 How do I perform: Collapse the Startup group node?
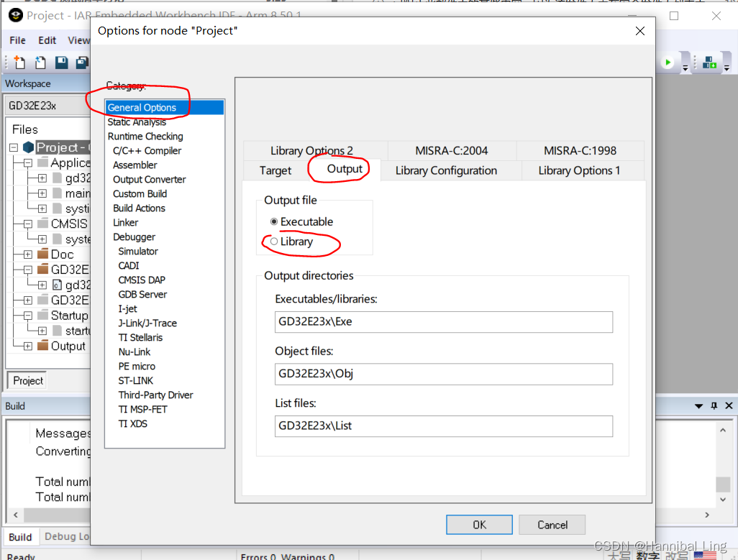pyautogui.click(x=28, y=316)
